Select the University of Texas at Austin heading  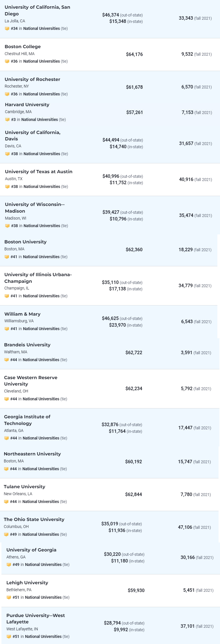38,172
